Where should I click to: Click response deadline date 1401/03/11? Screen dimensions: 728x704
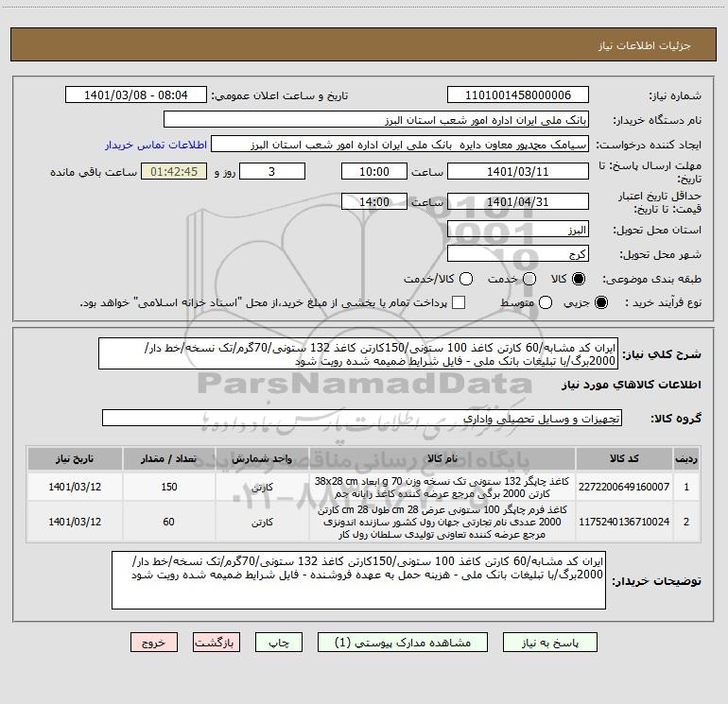tap(518, 171)
